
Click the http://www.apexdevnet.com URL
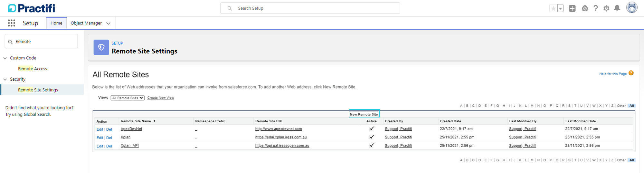coord(279,129)
